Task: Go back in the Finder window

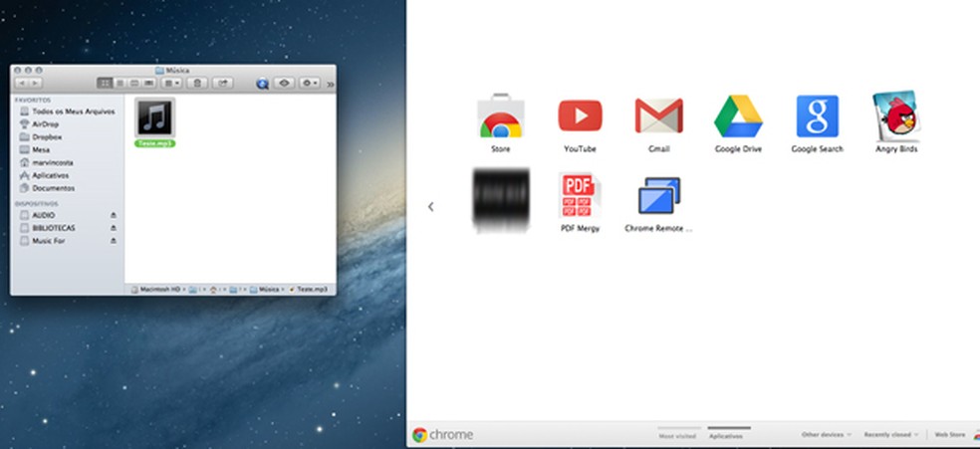Action: pyautogui.click(x=21, y=83)
